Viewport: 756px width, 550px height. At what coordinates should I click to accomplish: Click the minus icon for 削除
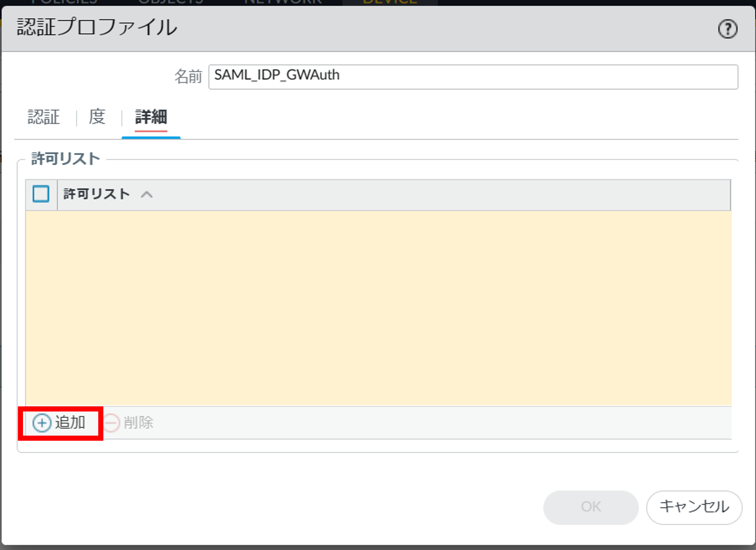click(x=111, y=423)
